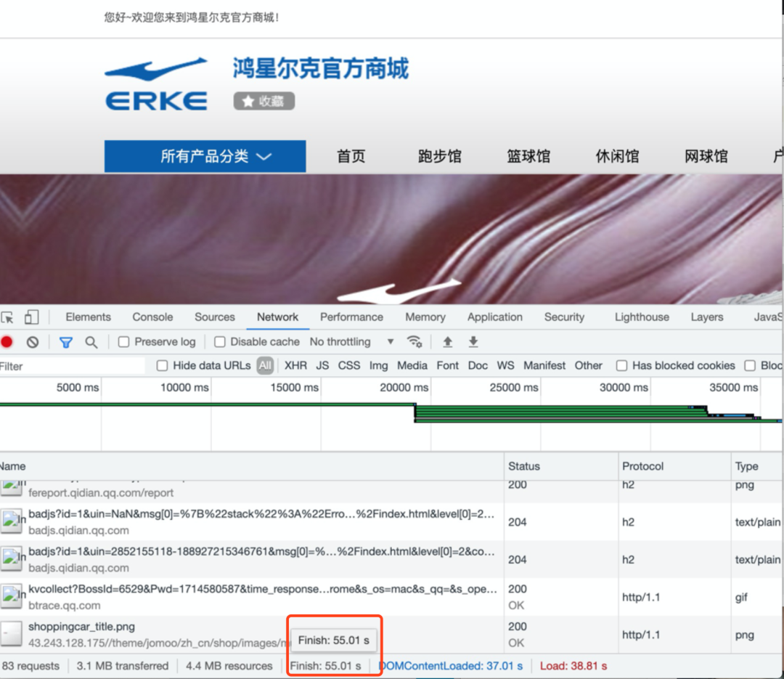Click the 30000 ms timeline marker
The image size is (784, 679).
[624, 387]
